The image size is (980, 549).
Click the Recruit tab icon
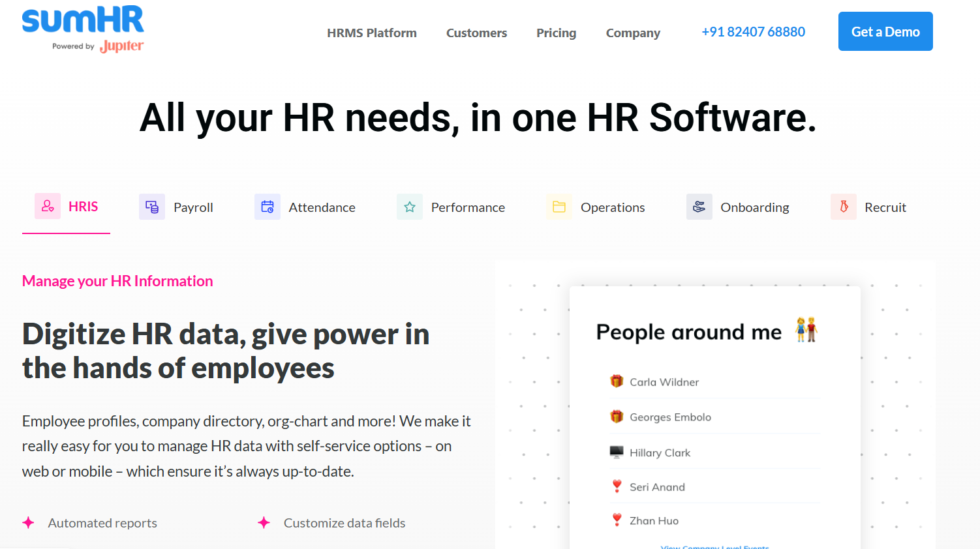tap(844, 207)
